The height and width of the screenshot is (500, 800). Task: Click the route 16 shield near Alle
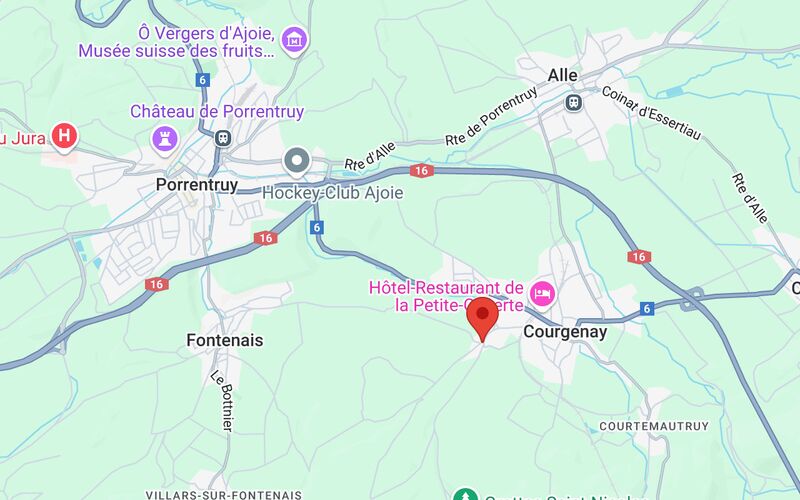tap(421, 171)
